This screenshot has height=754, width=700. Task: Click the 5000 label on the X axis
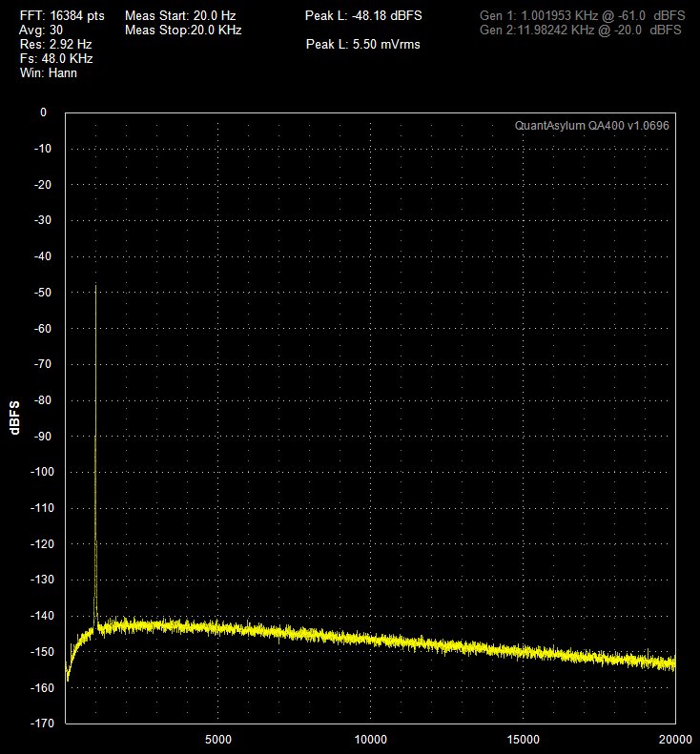218,740
